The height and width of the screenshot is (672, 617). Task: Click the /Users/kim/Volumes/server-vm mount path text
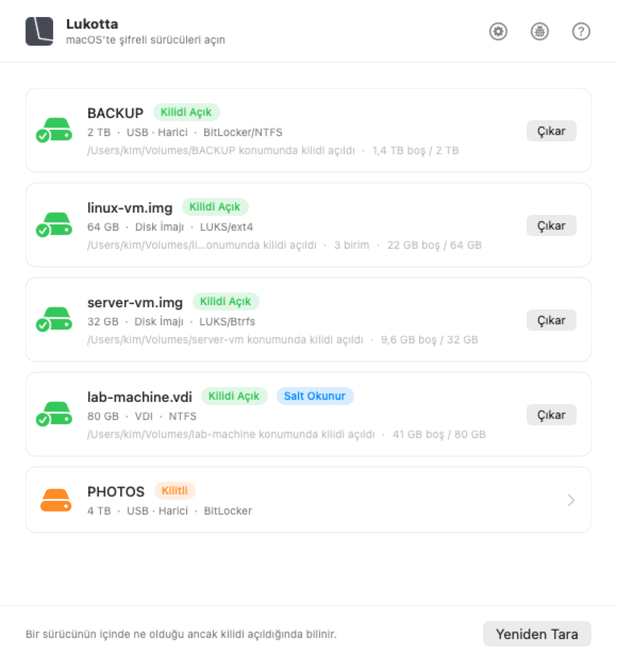coord(225,340)
